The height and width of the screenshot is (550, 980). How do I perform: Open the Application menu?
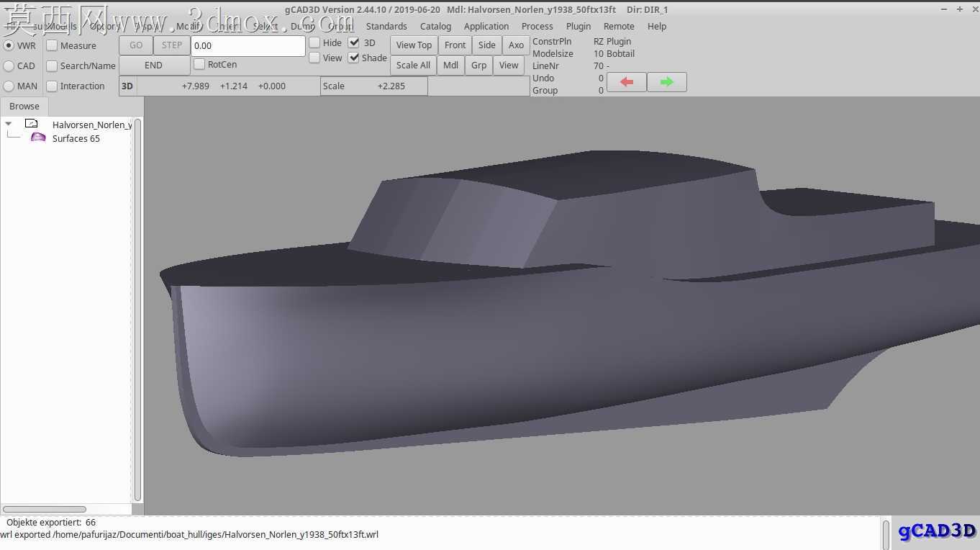tap(486, 26)
